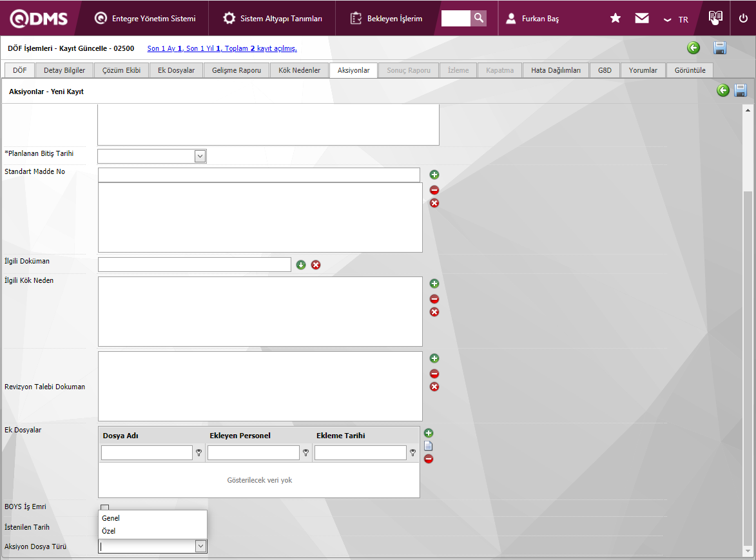756x560 pixels.
Task: Sort by Ekleyen Personel column header
Action: (240, 436)
